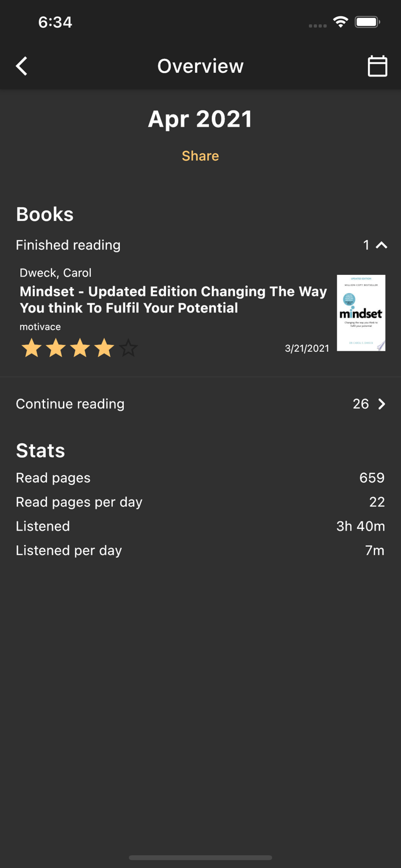This screenshot has width=401, height=868.
Task: Tap the battery indicator in the status bar
Action: point(366,21)
